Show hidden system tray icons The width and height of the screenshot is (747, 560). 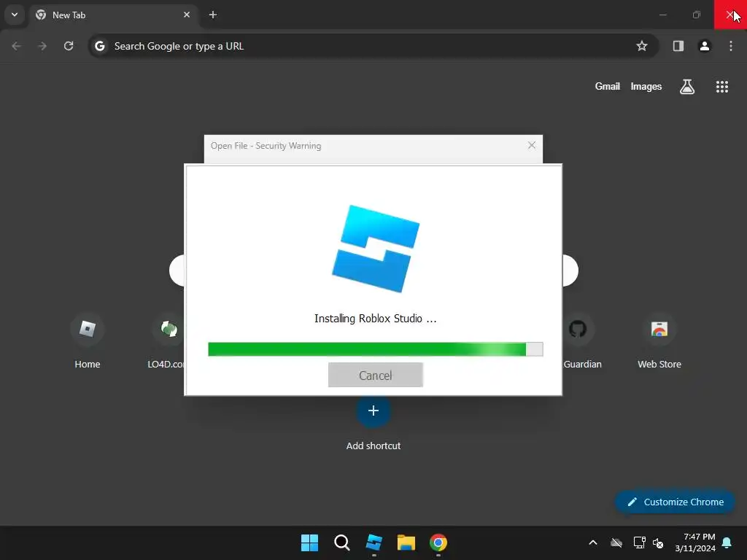coord(592,542)
